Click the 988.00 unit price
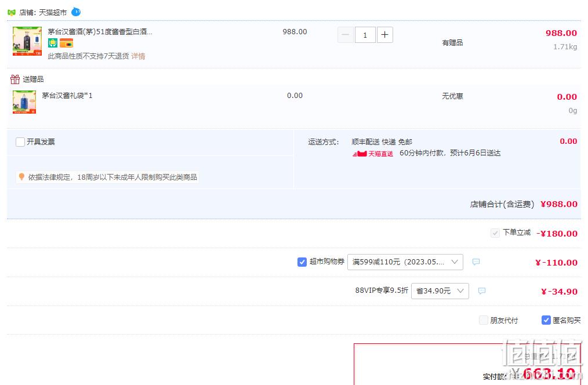 295,32
